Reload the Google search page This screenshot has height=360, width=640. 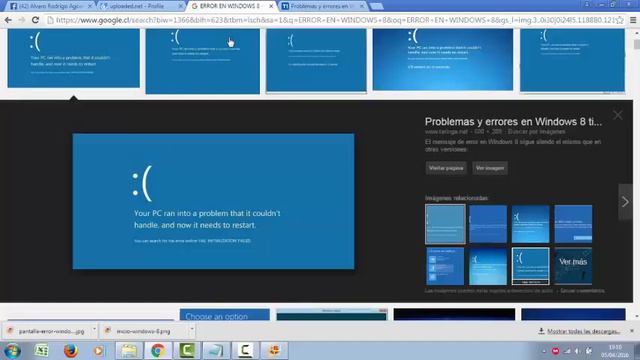pos(36,20)
